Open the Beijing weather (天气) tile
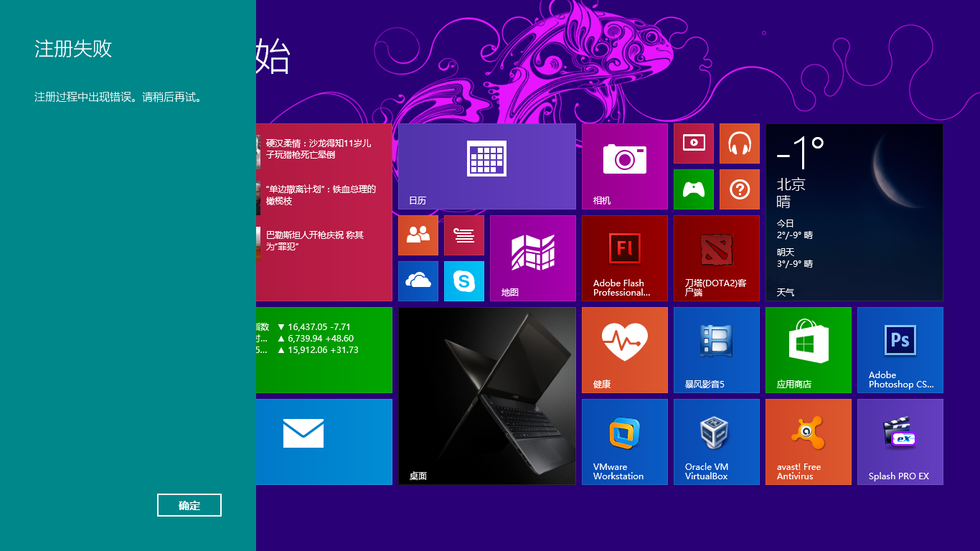The image size is (980, 551). click(x=854, y=212)
